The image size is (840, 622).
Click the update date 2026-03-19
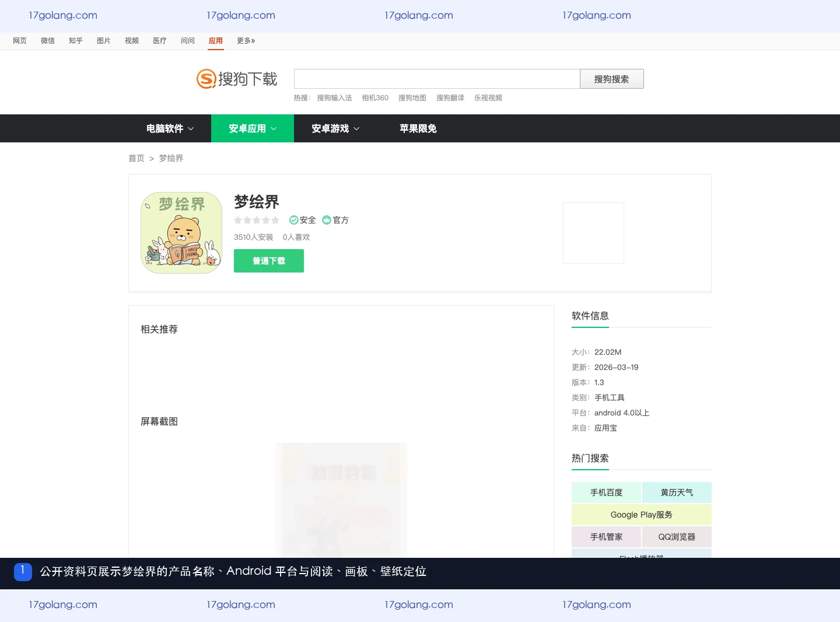617,367
